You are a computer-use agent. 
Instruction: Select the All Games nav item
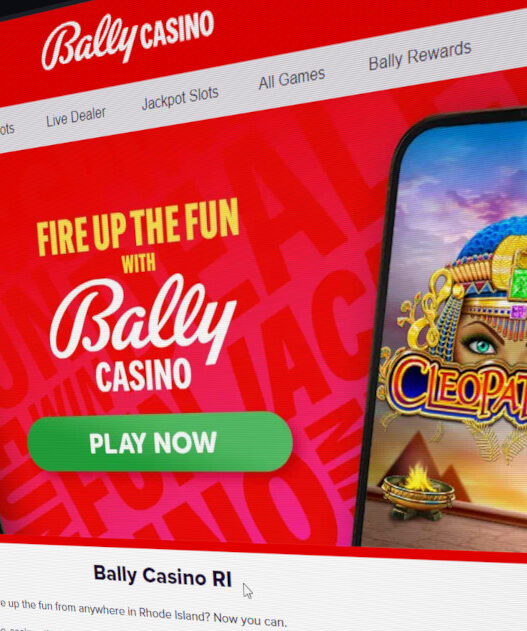tap(292, 78)
